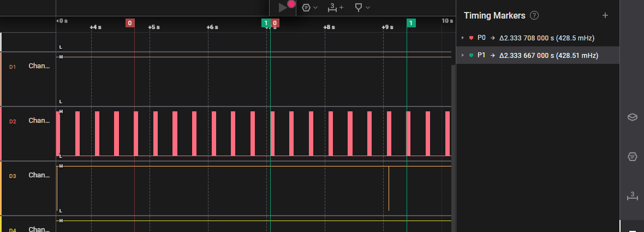Image resolution: width=644 pixels, height=232 pixels.
Task: Open the analyzers hexagon toolbar icon
Action: [x=306, y=7]
